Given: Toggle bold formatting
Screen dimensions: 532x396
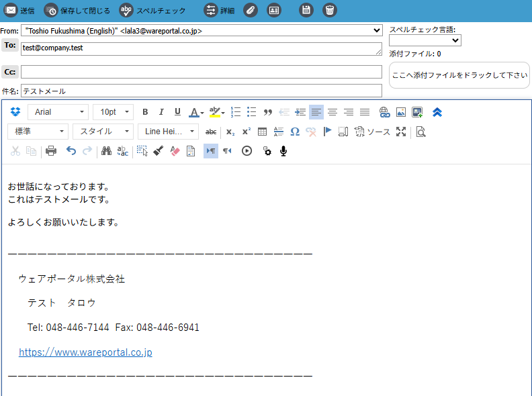Looking at the screenshot, I should pyautogui.click(x=145, y=112).
